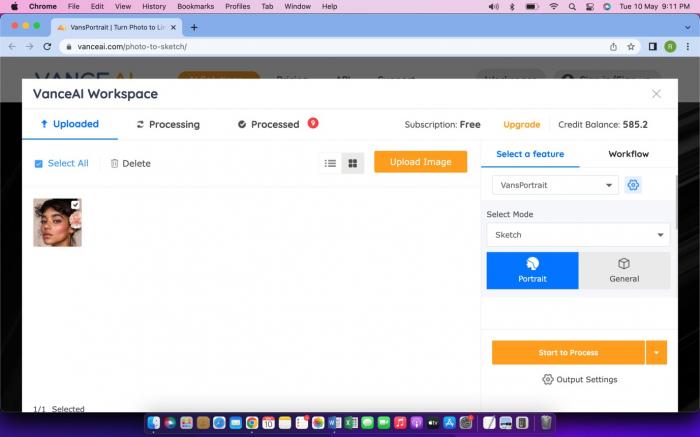Open Microsoft Word from the dock
The height and width of the screenshot is (437, 700).
tap(334, 422)
